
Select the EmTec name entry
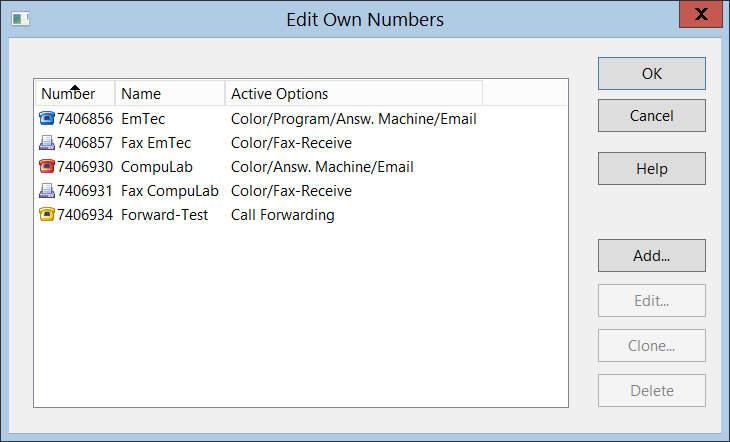[x=142, y=119]
